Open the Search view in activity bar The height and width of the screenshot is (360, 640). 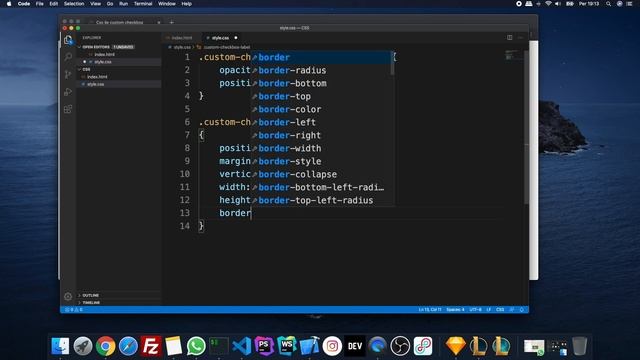tap(68, 57)
